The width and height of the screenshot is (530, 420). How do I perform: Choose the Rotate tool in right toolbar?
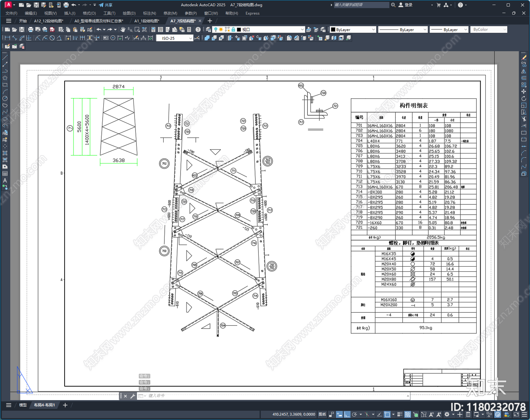[524, 98]
